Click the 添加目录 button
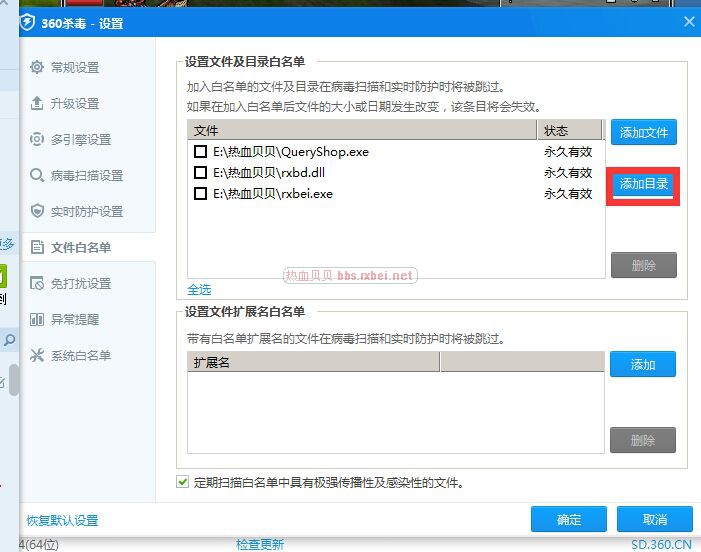 (643, 184)
